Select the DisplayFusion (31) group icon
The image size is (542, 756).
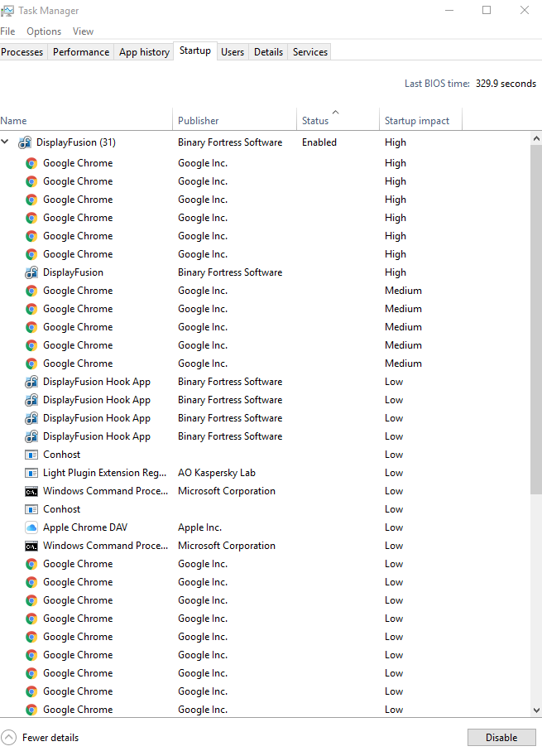[25, 142]
